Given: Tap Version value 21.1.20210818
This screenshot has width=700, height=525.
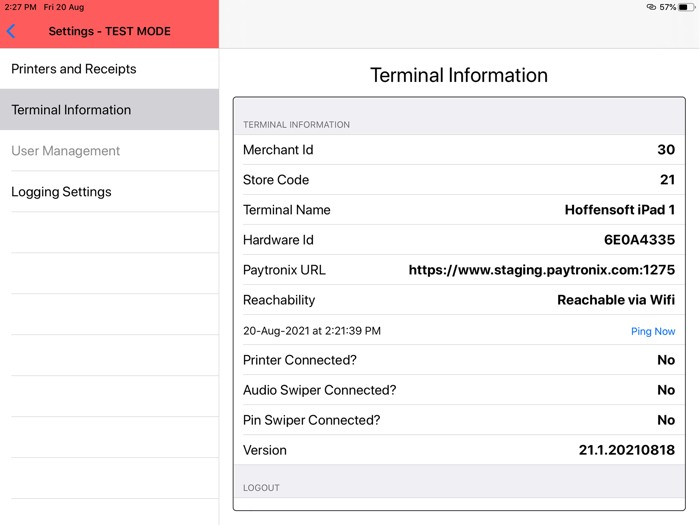Looking at the screenshot, I should point(627,450).
